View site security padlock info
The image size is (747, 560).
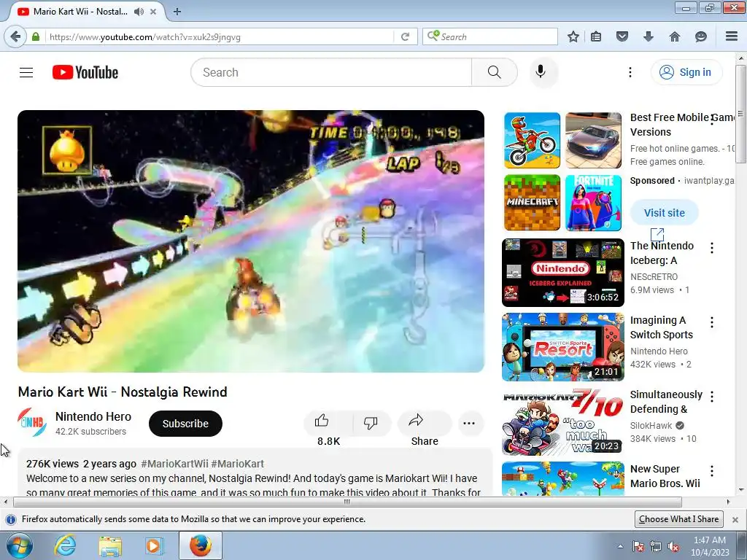(35, 36)
